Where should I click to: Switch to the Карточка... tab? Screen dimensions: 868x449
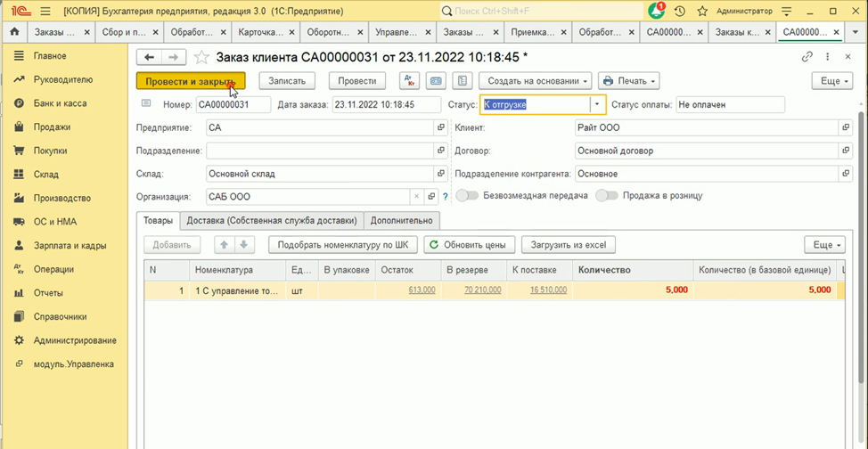[259, 33]
